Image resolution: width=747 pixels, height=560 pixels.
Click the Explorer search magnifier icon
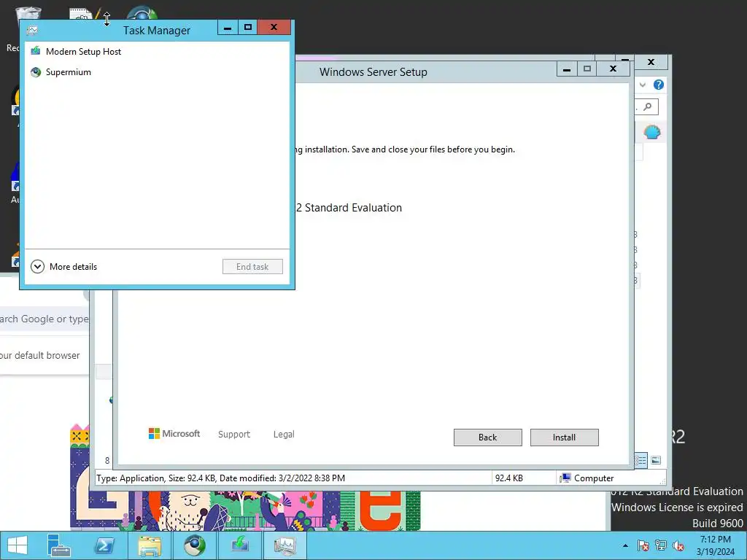648,106
